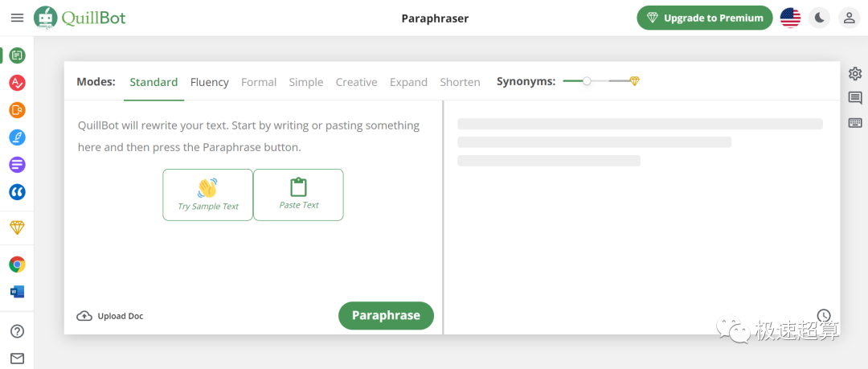Open the settings gear icon
Image resolution: width=868 pixels, height=369 pixels.
pyautogui.click(x=854, y=74)
